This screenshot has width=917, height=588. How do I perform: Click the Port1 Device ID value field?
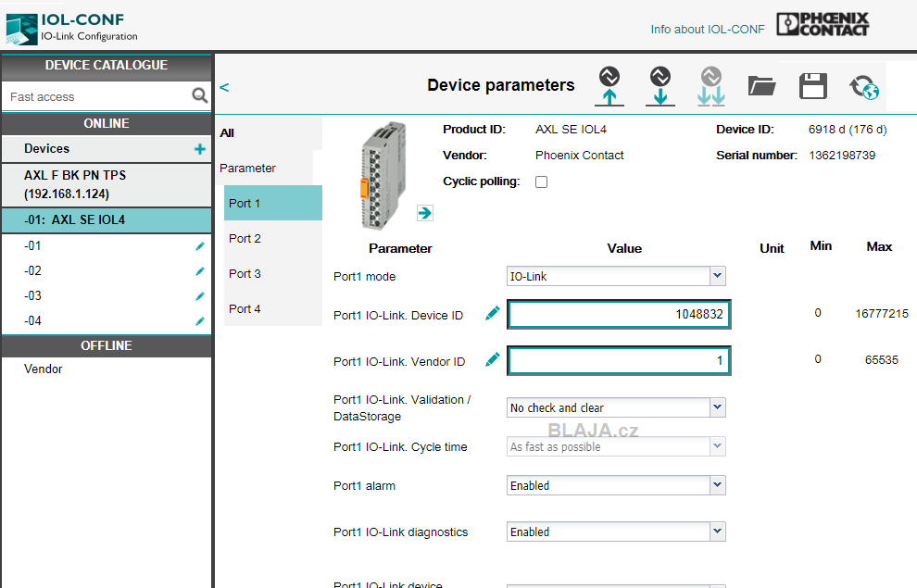tap(619, 314)
